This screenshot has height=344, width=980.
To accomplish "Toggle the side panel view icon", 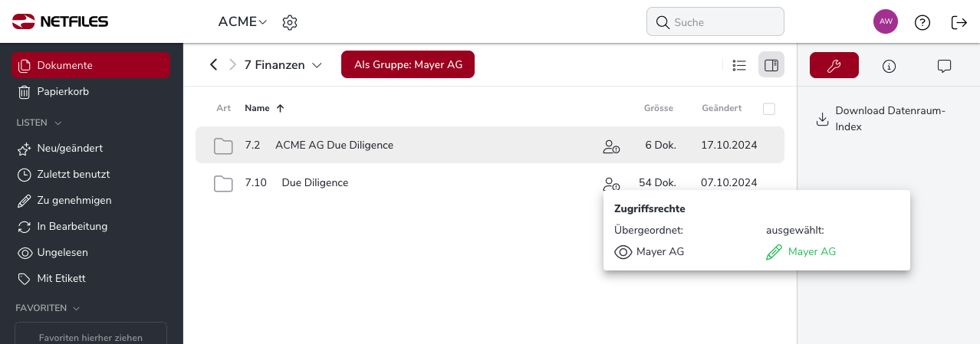I will (771, 65).
